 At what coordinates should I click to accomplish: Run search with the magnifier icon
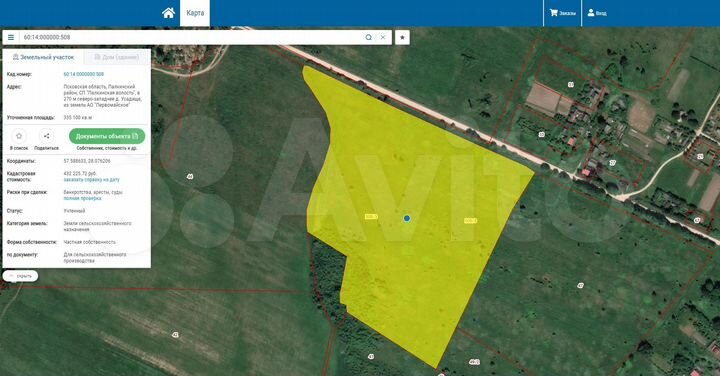point(368,37)
